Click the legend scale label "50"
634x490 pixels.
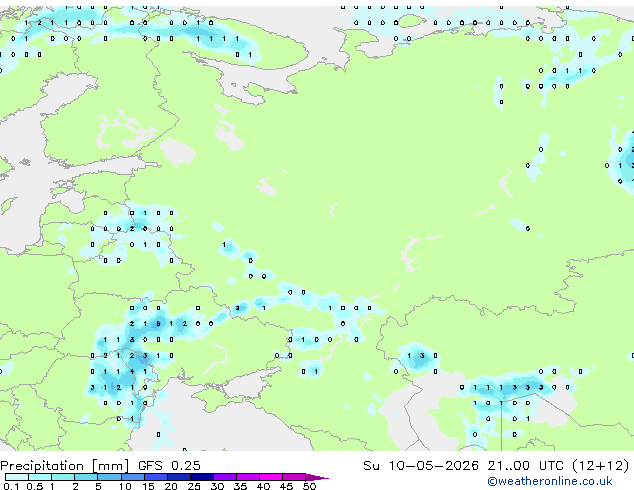pos(309,486)
